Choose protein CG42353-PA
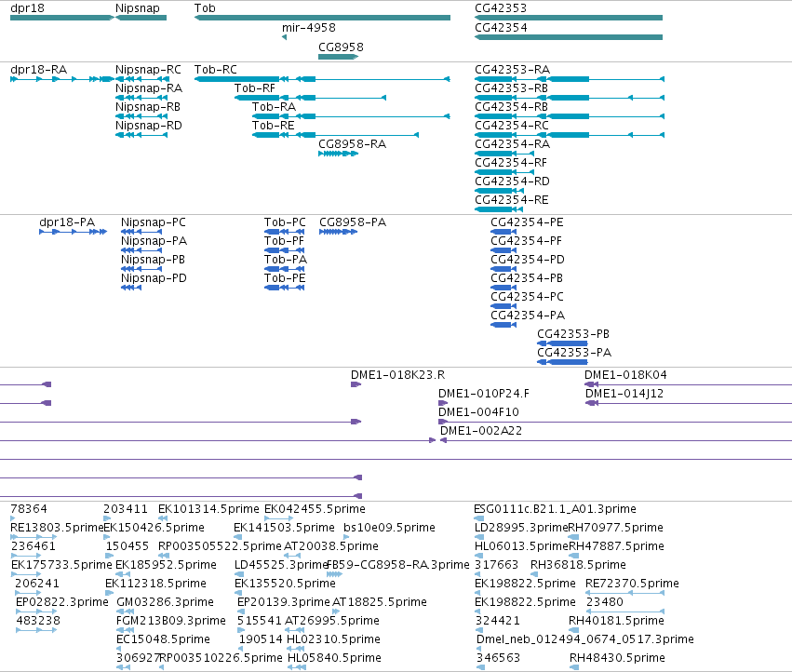Screen dimensions: 792x672 tap(562, 362)
